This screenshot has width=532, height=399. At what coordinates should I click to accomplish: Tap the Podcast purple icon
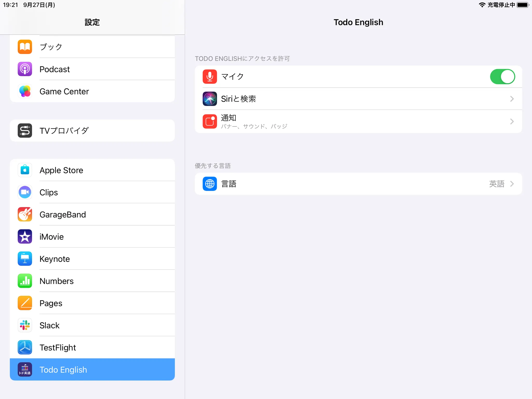tap(25, 69)
